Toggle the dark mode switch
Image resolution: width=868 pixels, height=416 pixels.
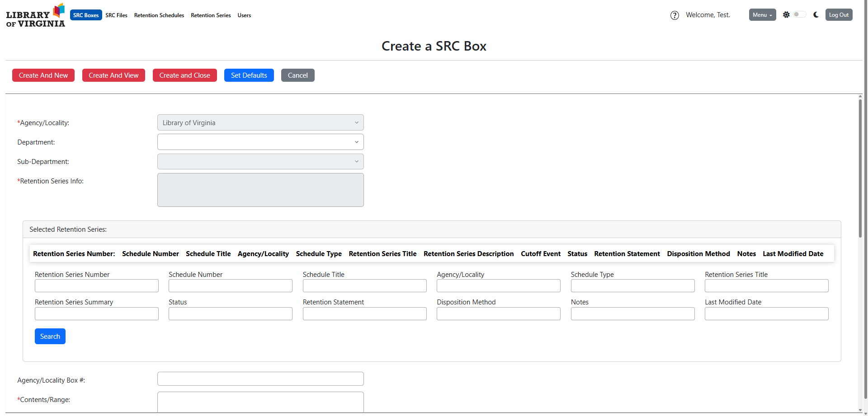coord(799,14)
